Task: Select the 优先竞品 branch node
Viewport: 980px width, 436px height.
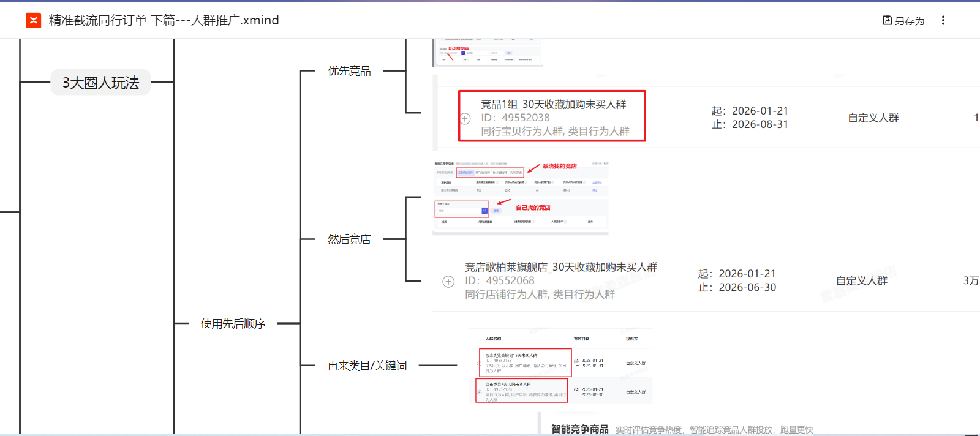Action: 349,71
